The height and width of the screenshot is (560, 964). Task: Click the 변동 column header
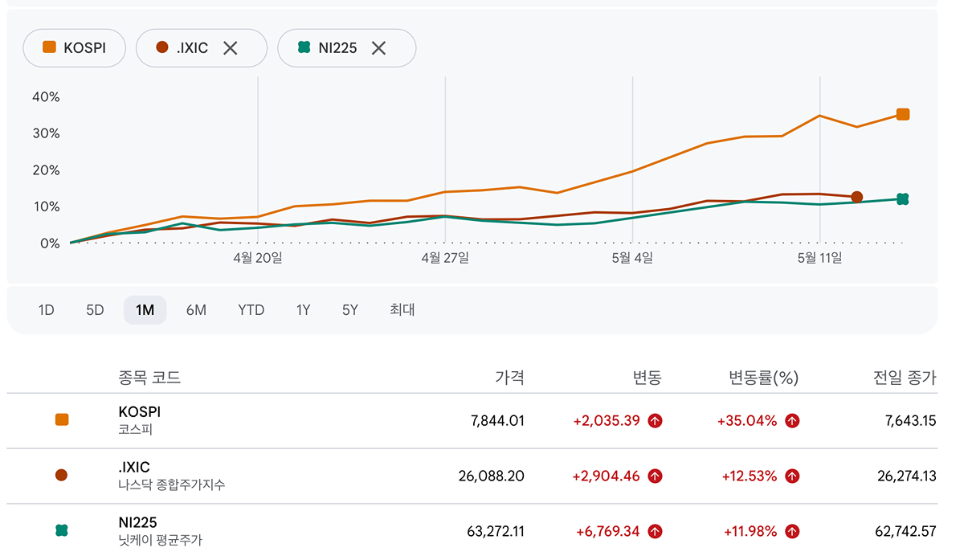tap(647, 378)
